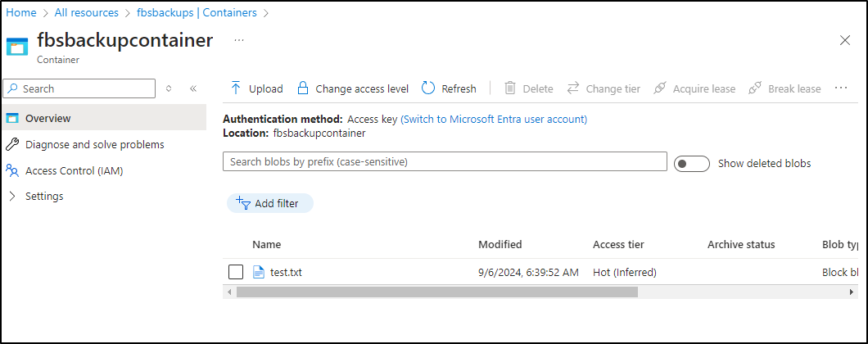This screenshot has height=344, width=868.
Task: Go to All resources breadcrumb
Action: coord(86,13)
